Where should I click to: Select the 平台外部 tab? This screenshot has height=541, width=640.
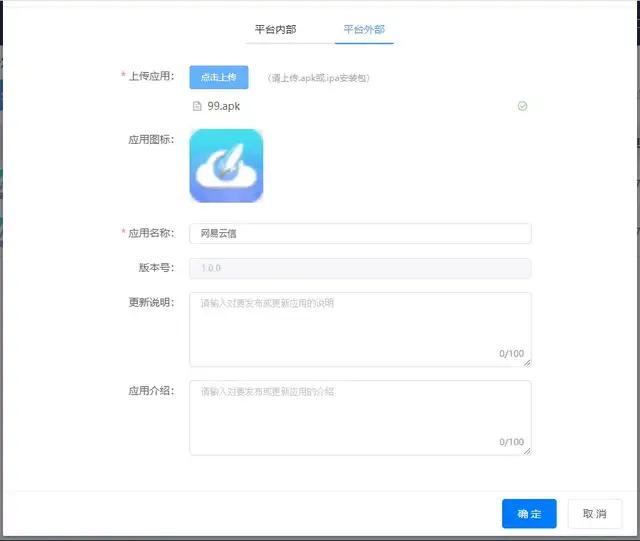pyautogui.click(x=364, y=30)
